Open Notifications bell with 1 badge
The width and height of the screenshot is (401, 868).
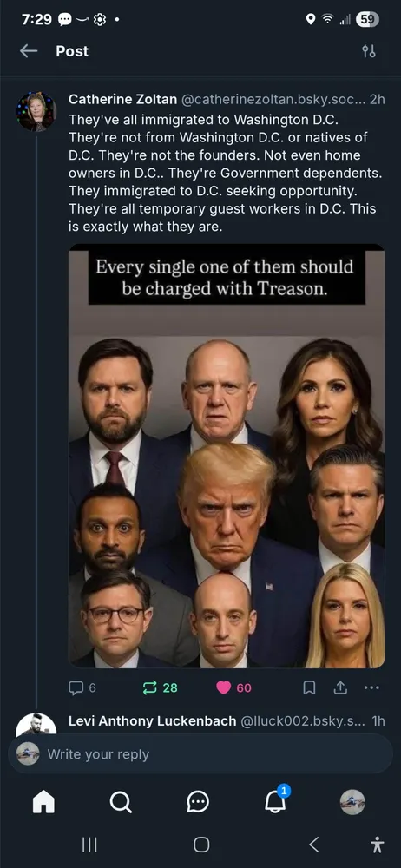[x=276, y=800]
